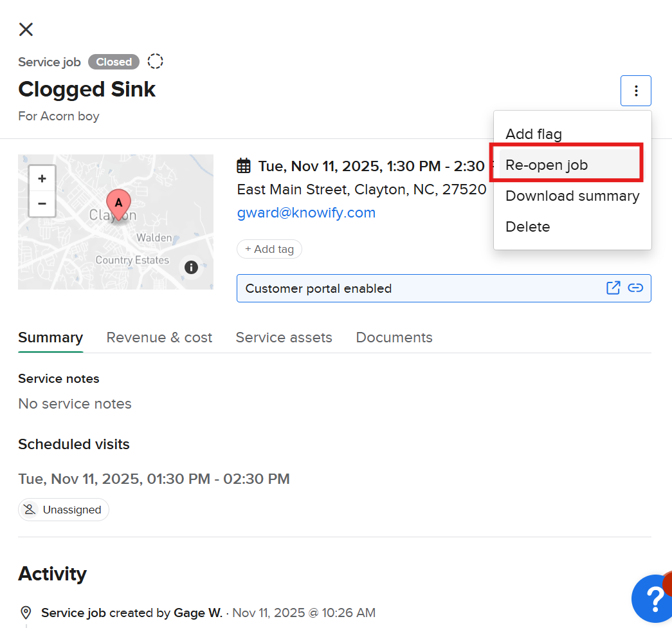
Task: Open the map info icon
Action: click(x=191, y=267)
